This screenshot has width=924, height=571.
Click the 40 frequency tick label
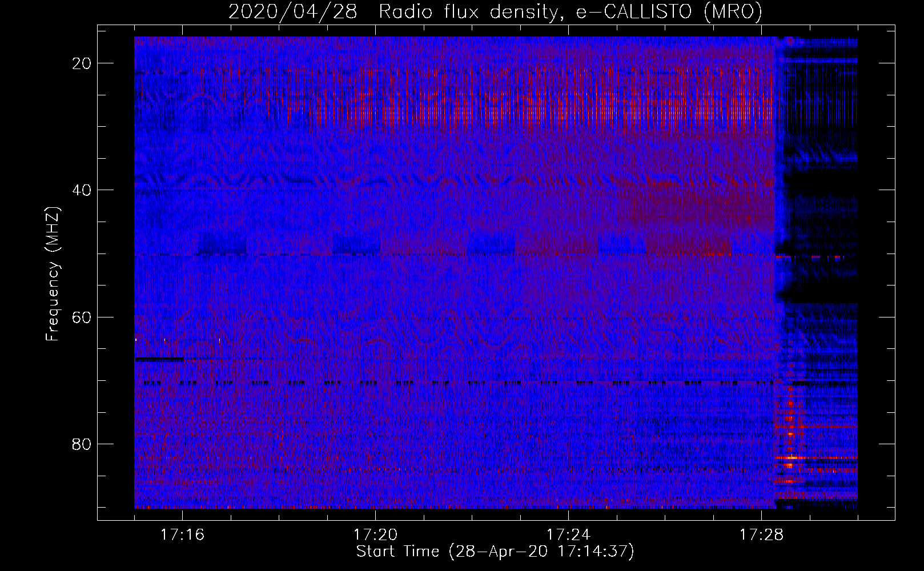click(82, 190)
